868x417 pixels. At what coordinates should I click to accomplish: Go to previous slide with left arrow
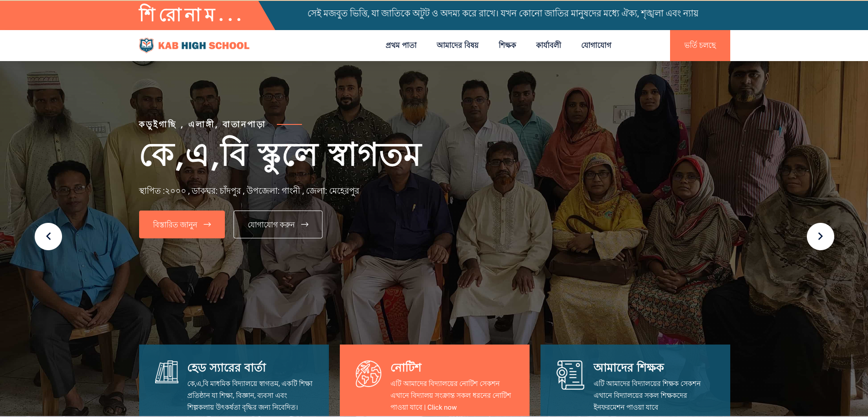pos(48,237)
